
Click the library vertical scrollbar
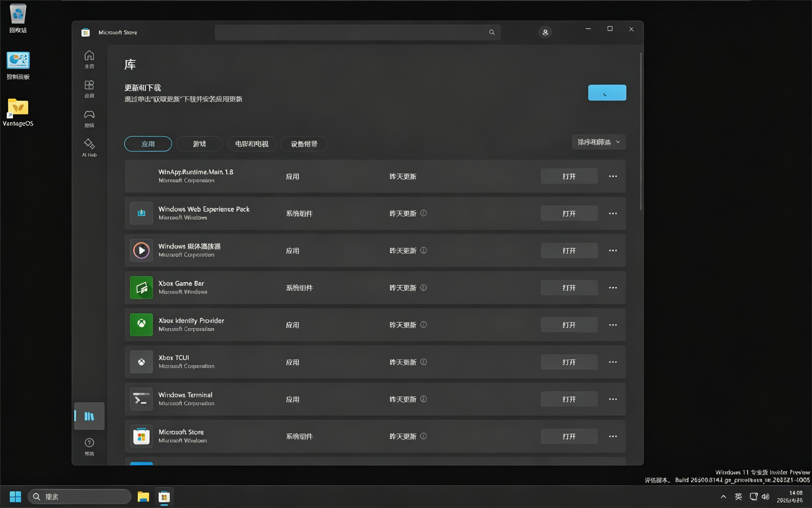(641, 131)
